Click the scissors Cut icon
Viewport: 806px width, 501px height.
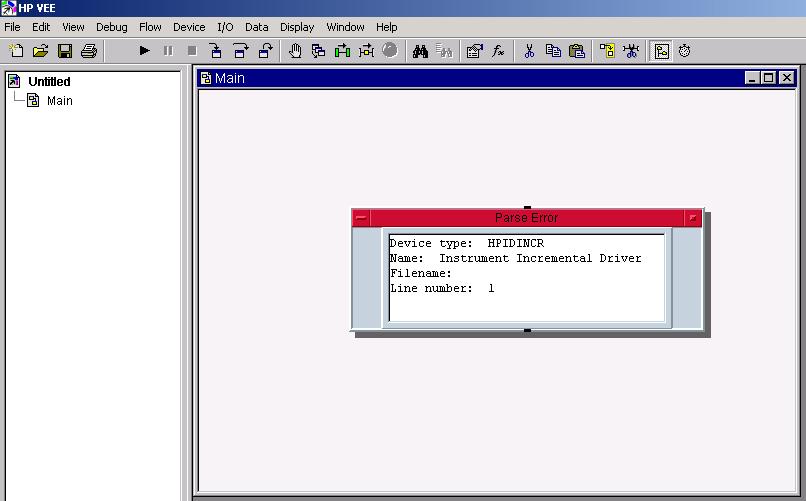click(529, 51)
